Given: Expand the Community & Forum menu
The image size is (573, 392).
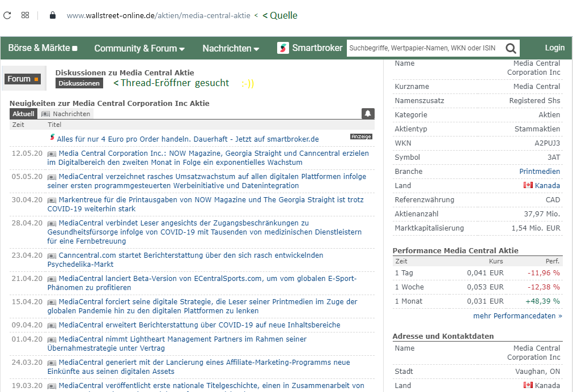Looking at the screenshot, I should [139, 48].
